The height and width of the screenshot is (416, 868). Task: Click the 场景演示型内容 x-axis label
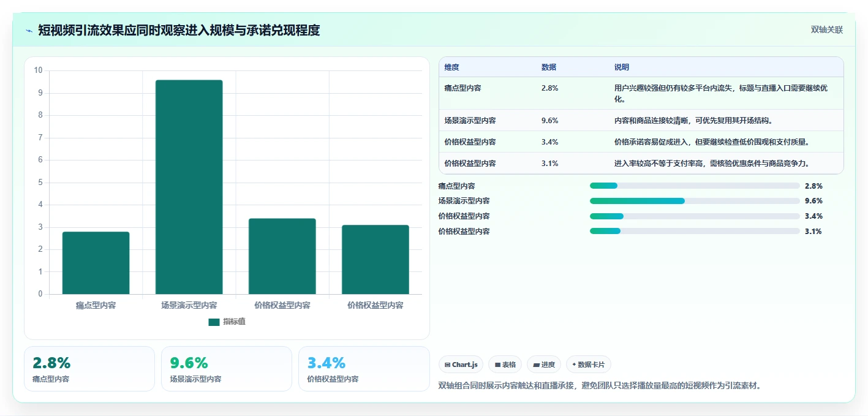point(189,305)
